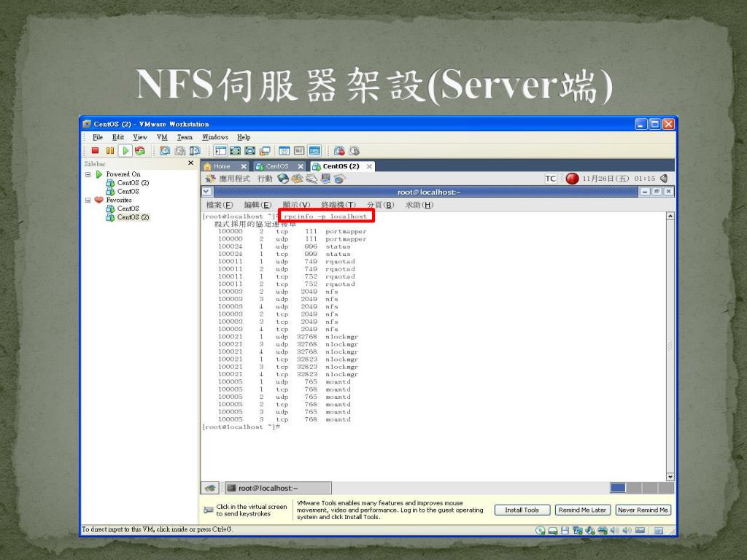Screen dimensions: 747x560
Task: Close the Home tab
Action: click(x=244, y=166)
